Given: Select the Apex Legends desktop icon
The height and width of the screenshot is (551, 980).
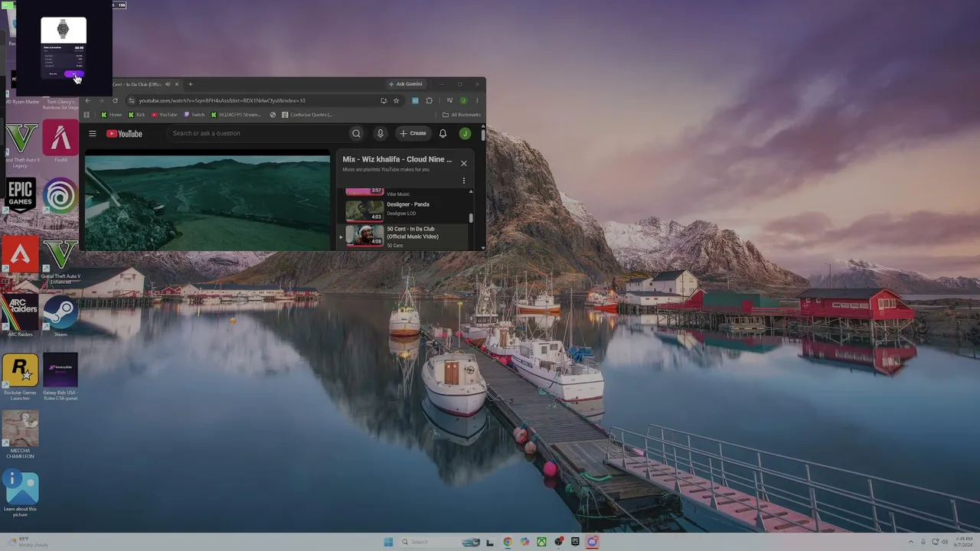Looking at the screenshot, I should 21,258.
